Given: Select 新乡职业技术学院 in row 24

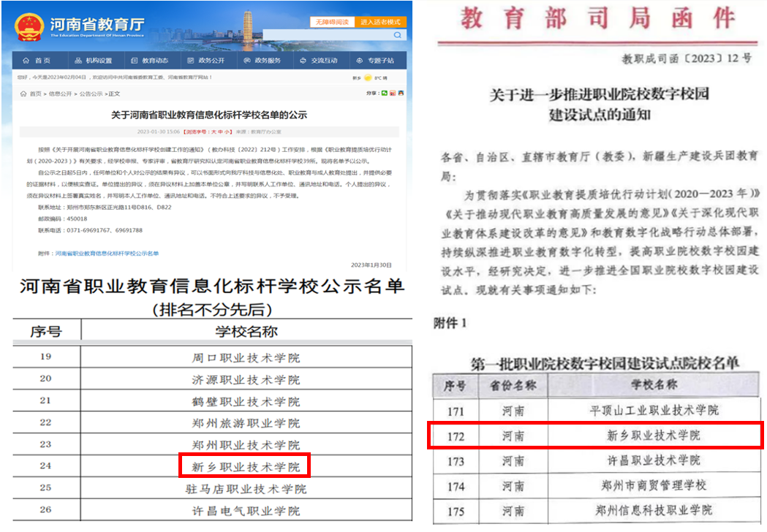Looking at the screenshot, I should (x=246, y=467).
